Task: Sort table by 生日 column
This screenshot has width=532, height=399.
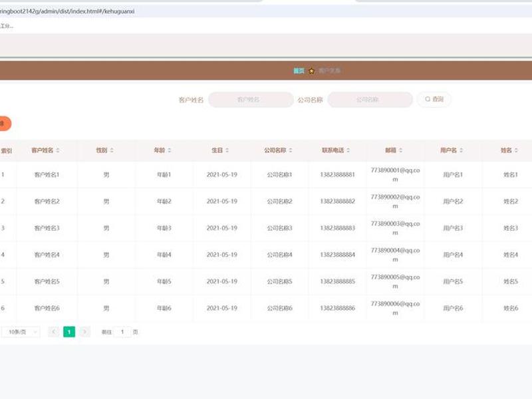Action: [x=227, y=150]
